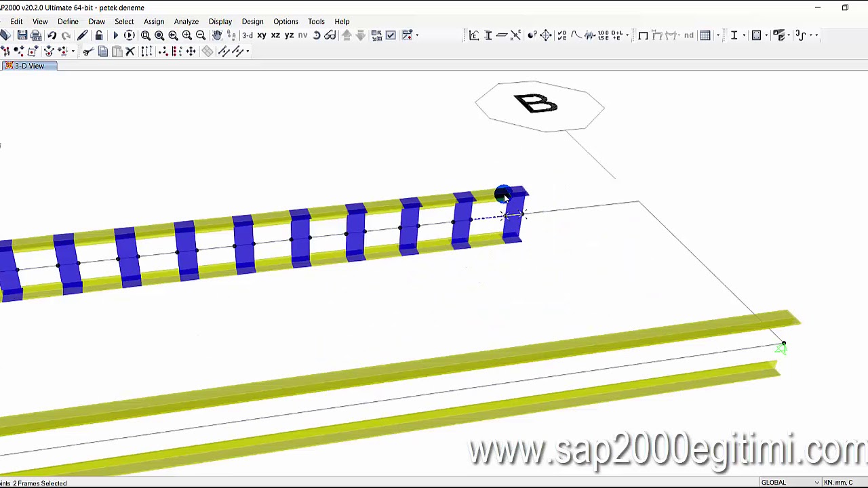Select the 3-D View tab
The image size is (868, 488).
tap(29, 66)
